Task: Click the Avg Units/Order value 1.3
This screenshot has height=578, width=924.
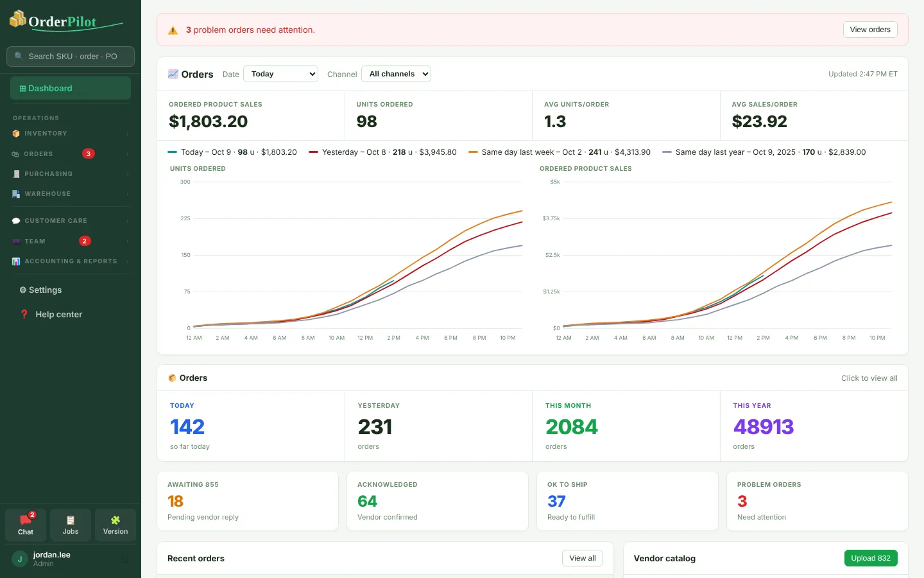Action: click(555, 121)
